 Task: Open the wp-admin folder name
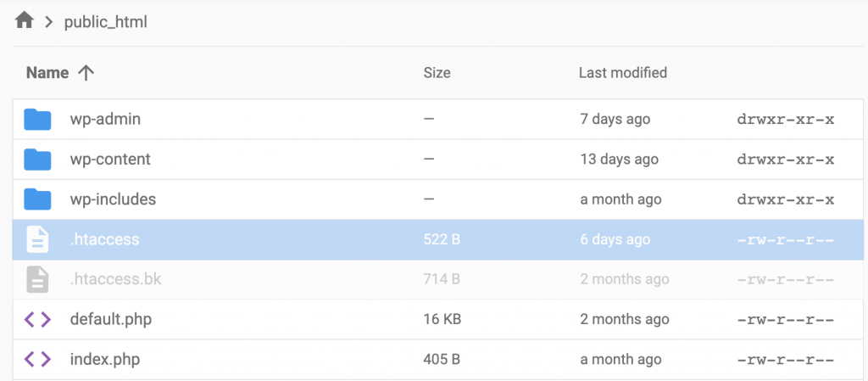point(105,120)
